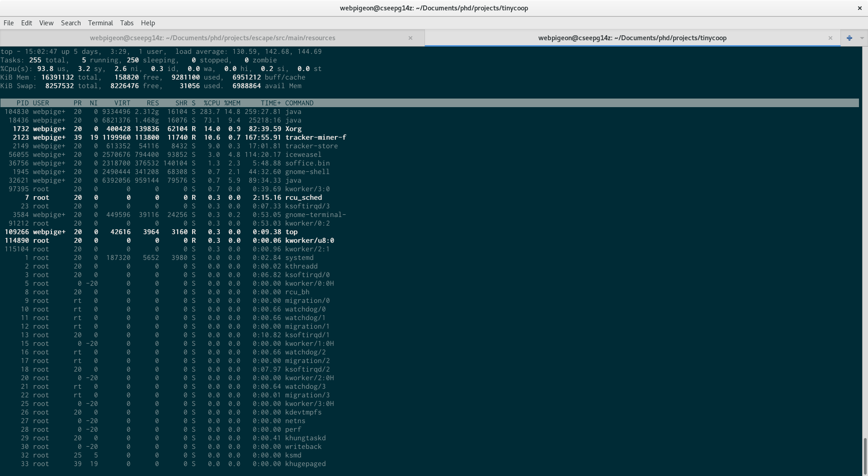This screenshot has width=868, height=476.
Task: Switch to the tinycoop terminal tab
Action: [632, 38]
